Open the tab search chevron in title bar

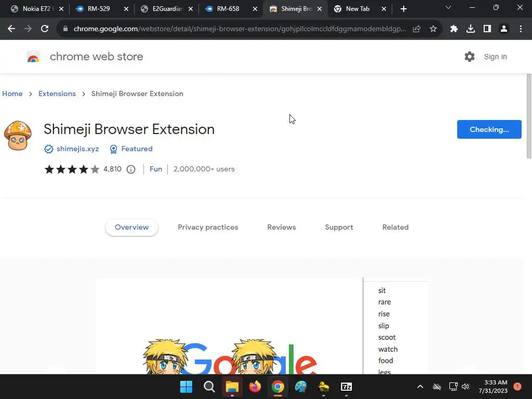(448, 7)
